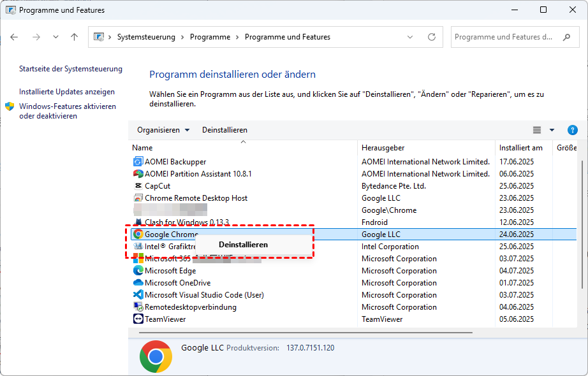
Task: Open the Organisieren dropdown menu
Action: [x=163, y=130]
